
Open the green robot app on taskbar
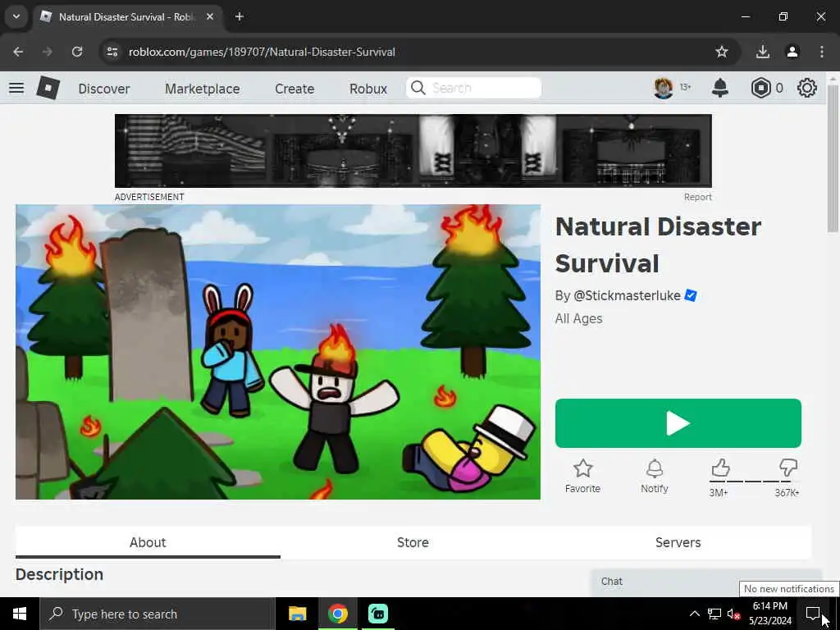click(x=378, y=614)
